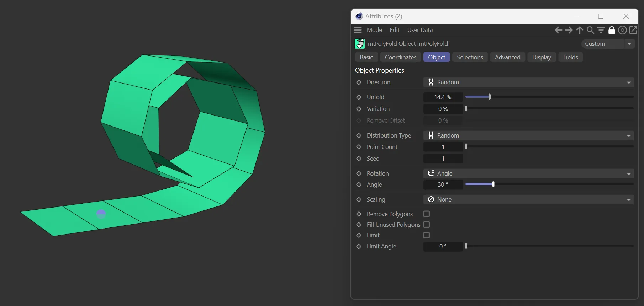
Task: Click the back arrow navigation icon
Action: [x=558, y=30]
